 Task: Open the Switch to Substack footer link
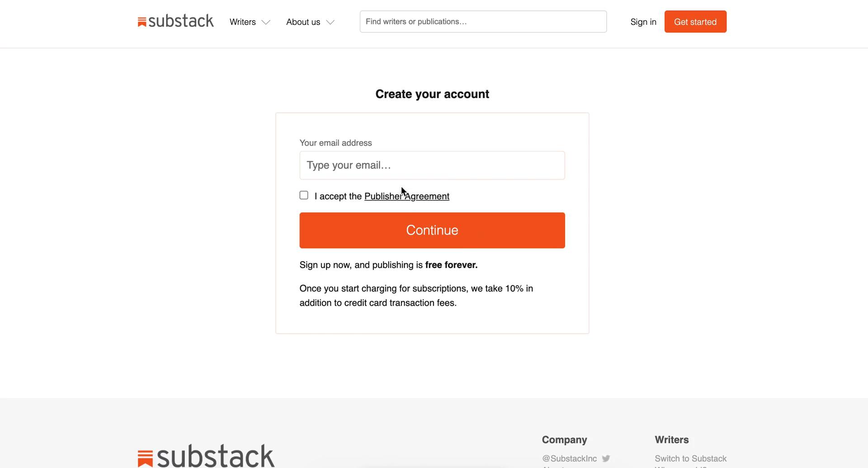[x=690, y=459]
